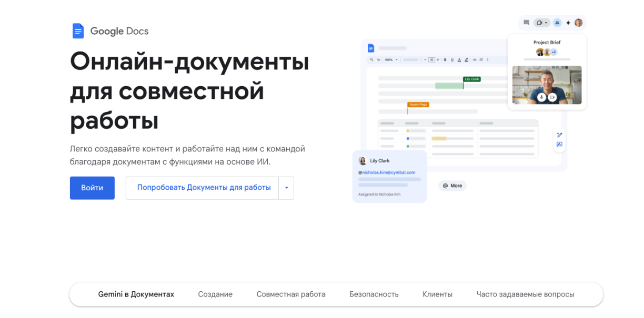Image resolution: width=644 pixels, height=318 pixels.
Task: Click the underline U icon in the illustrated toolbar
Action: click(x=452, y=60)
